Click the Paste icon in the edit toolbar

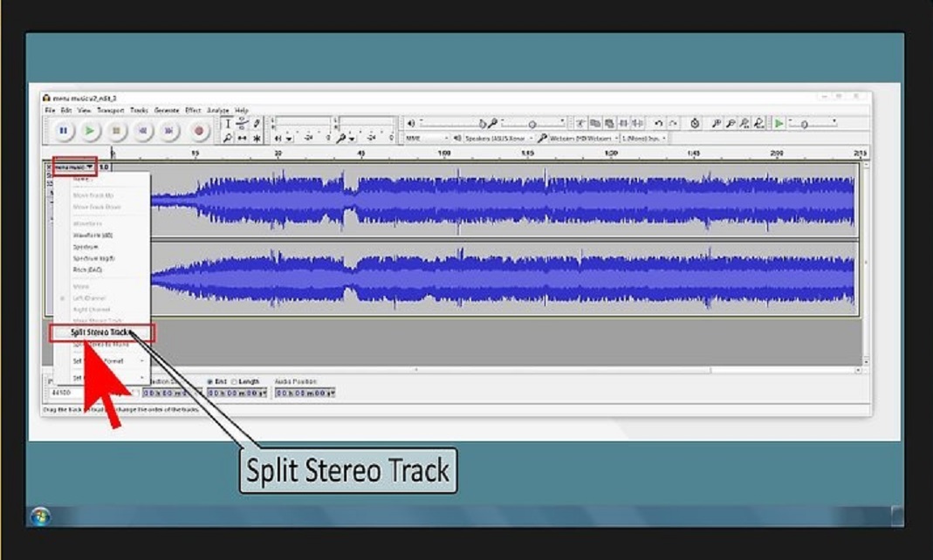[608, 124]
